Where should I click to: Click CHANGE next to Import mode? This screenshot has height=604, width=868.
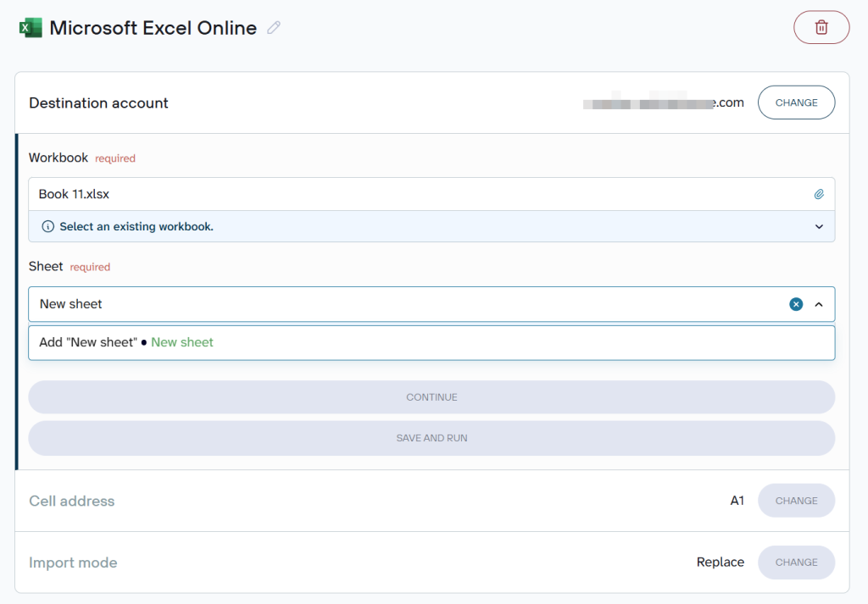pos(796,562)
